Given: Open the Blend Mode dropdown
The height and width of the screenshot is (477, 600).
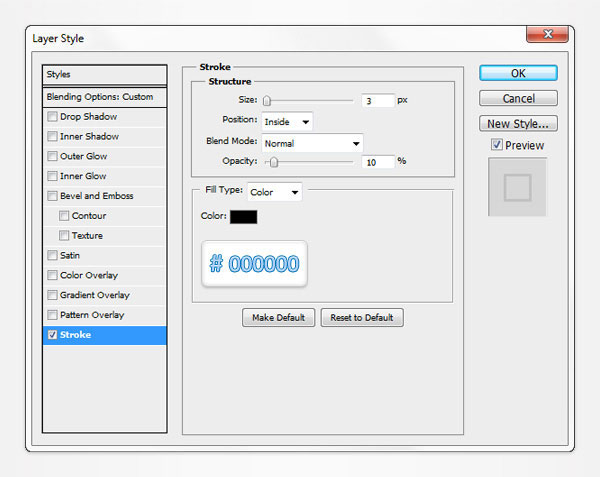Looking at the screenshot, I should pos(312,143).
